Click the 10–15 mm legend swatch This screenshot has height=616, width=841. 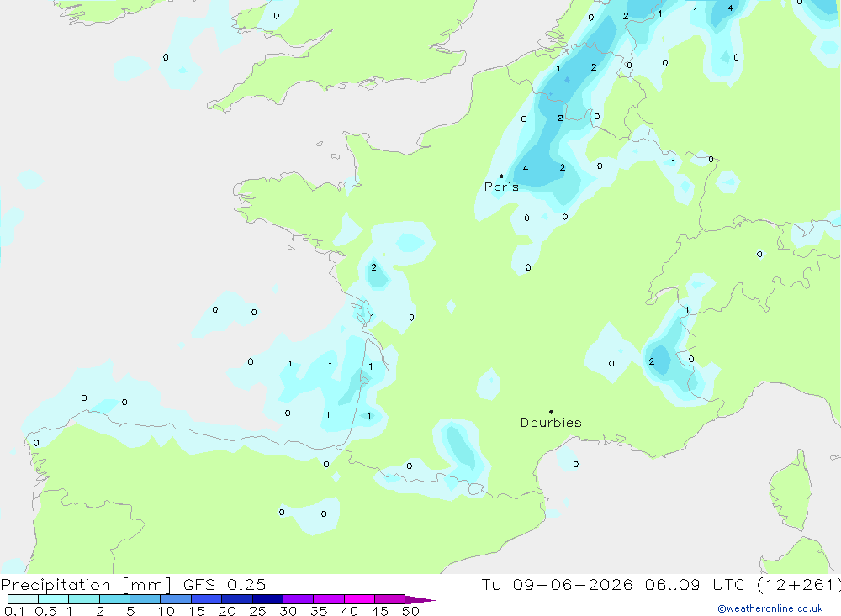176,599
